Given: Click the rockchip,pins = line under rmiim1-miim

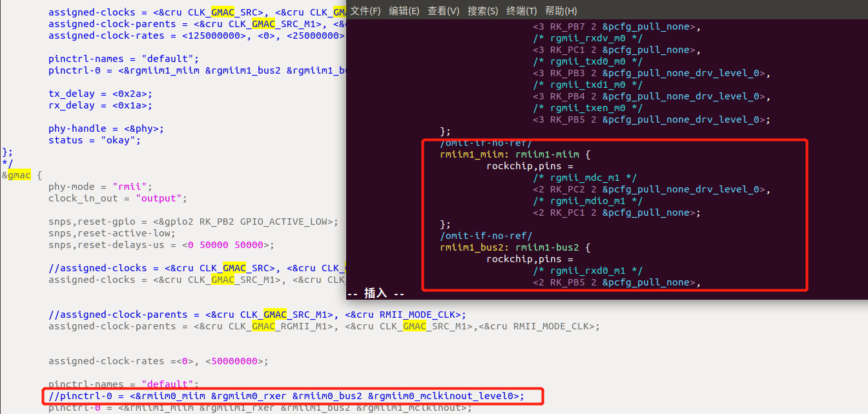Looking at the screenshot, I should (530, 166).
